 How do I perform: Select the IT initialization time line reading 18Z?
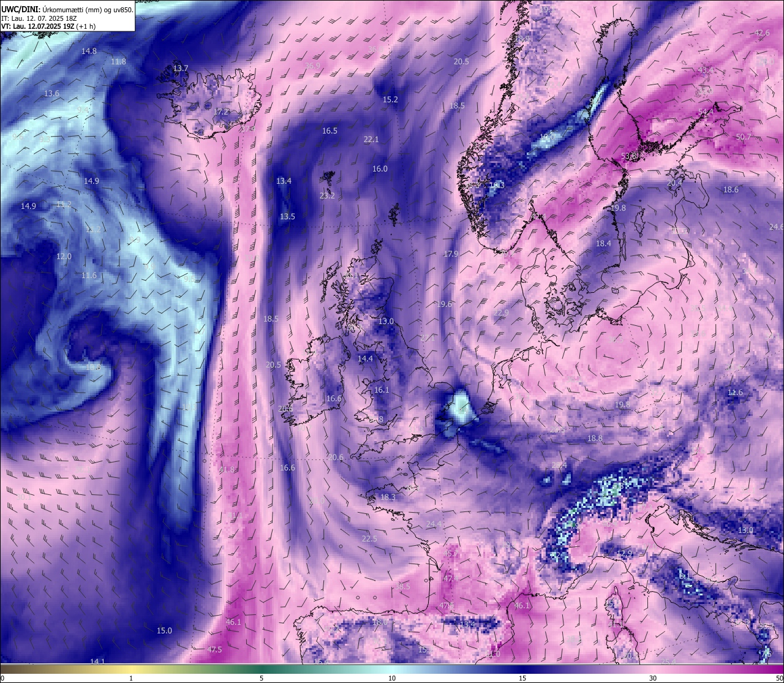(39, 18)
